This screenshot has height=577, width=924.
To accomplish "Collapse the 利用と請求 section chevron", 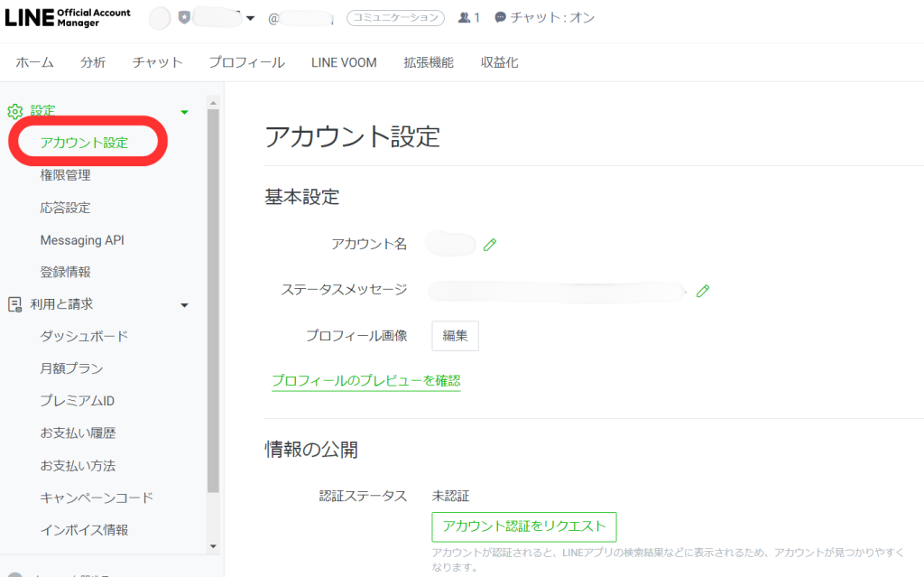I will tap(184, 304).
